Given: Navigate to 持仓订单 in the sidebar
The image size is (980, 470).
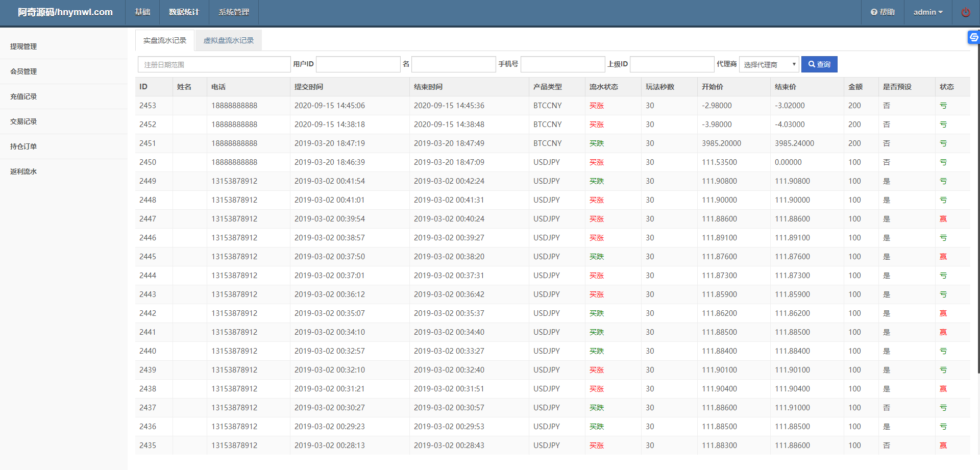Looking at the screenshot, I should (x=23, y=146).
